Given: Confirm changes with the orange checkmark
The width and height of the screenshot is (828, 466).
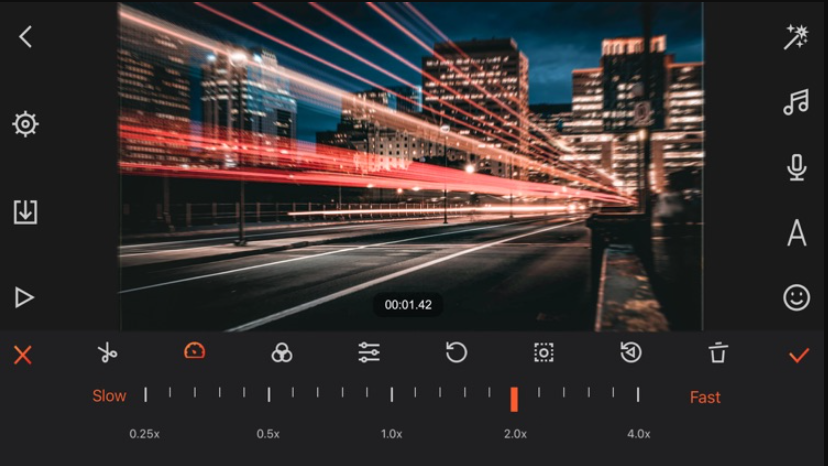Looking at the screenshot, I should click(799, 356).
